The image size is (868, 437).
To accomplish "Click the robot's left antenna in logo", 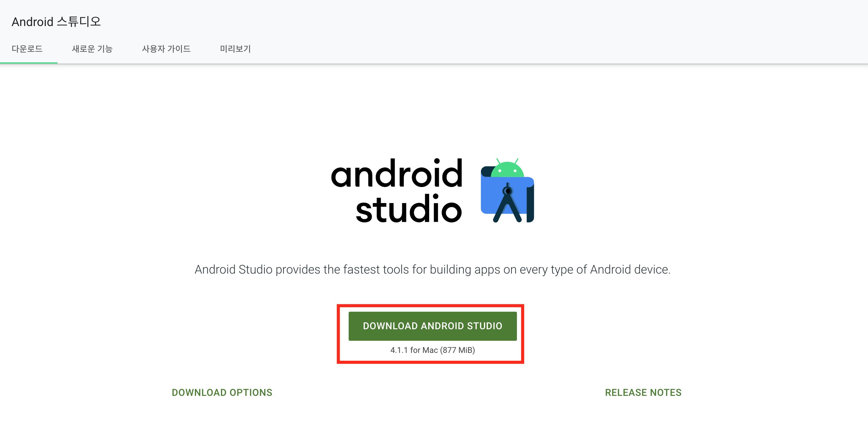I will (x=498, y=161).
